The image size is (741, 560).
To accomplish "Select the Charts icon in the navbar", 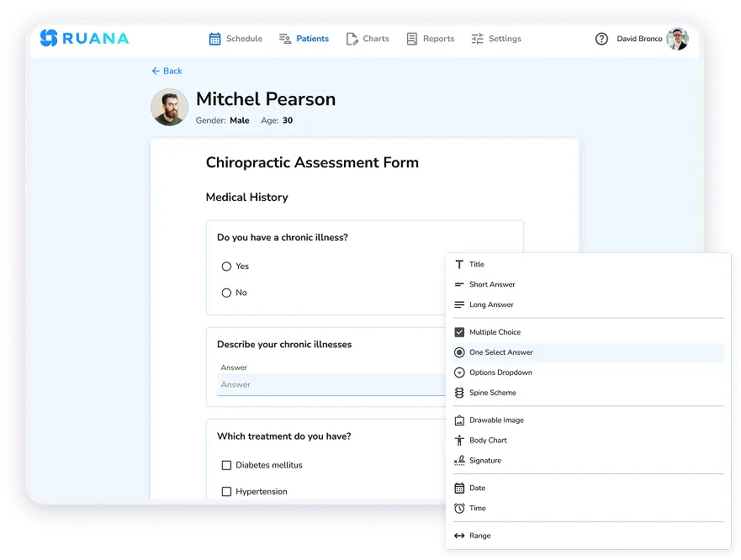I will click(352, 38).
